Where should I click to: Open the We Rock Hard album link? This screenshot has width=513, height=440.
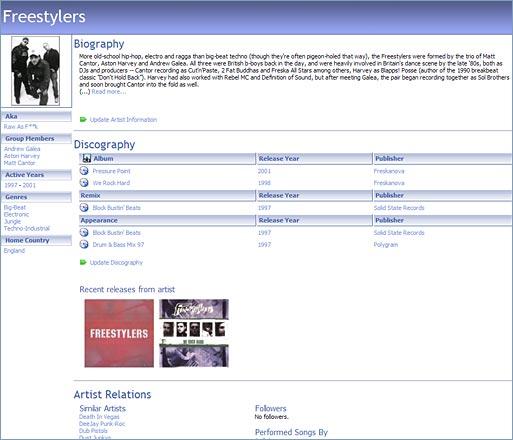pos(111,183)
